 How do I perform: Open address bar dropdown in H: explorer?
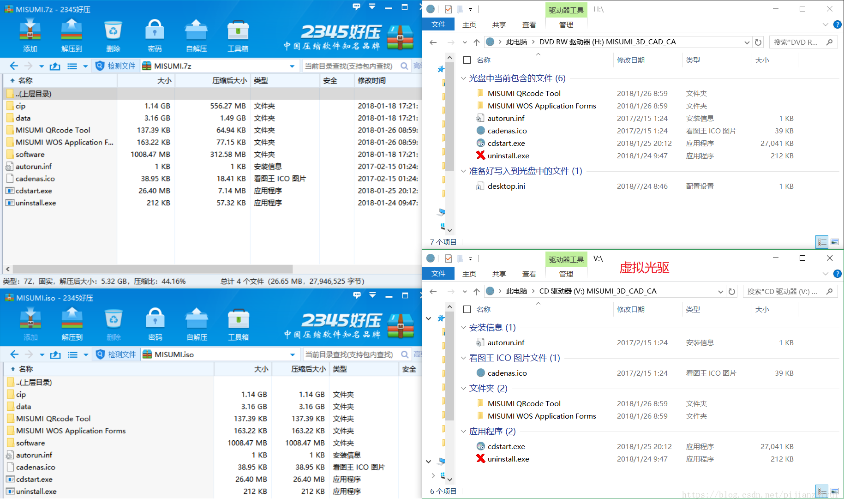click(x=747, y=42)
